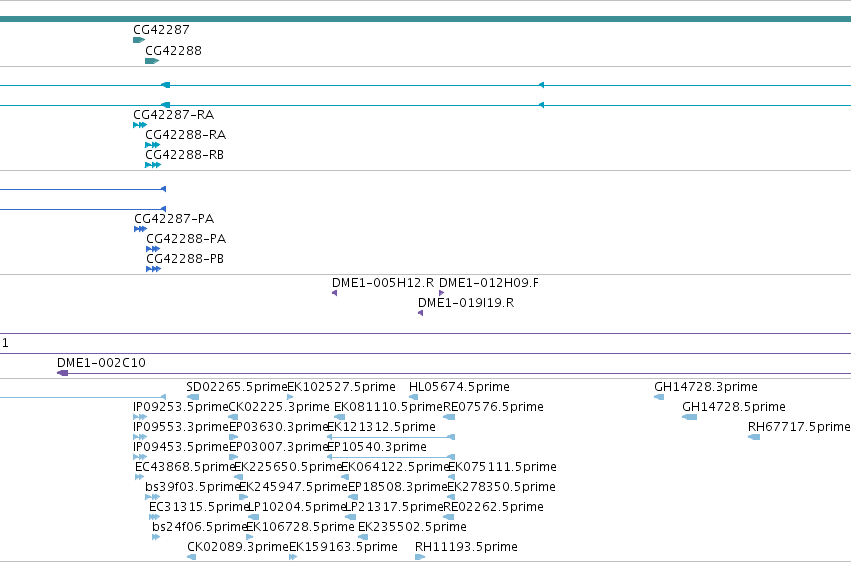Click the RH67717.5prime arrow glyph
The image size is (851, 562).
coord(754,437)
